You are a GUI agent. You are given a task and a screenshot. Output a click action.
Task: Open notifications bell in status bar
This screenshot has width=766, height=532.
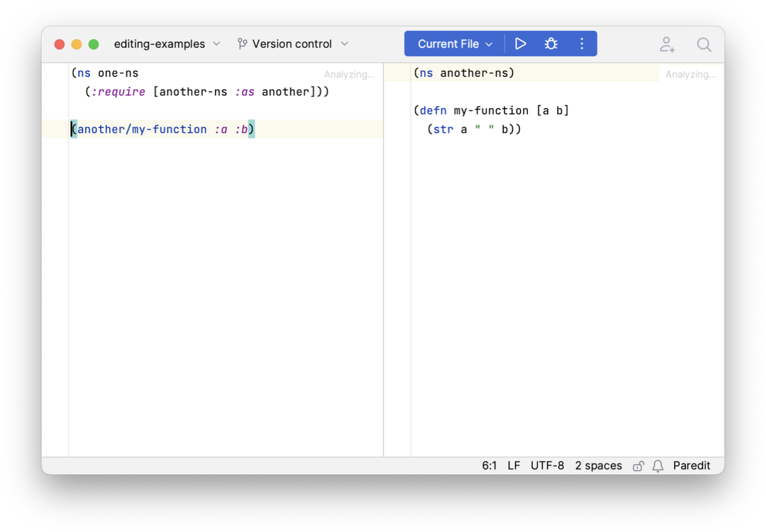(658, 466)
